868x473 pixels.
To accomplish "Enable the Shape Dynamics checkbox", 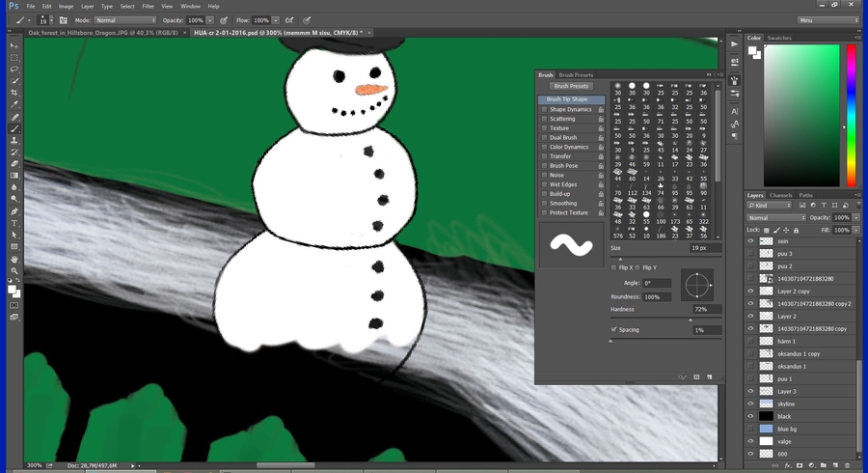I will (x=544, y=110).
